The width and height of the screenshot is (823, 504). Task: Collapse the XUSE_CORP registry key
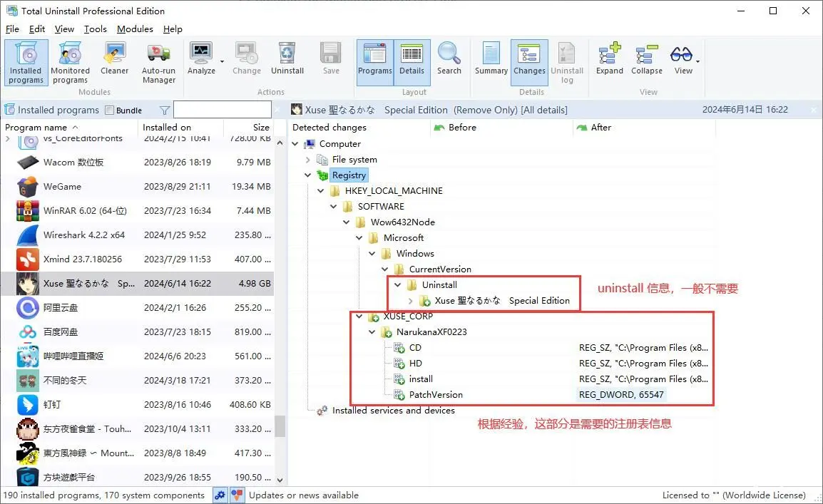[x=359, y=317]
